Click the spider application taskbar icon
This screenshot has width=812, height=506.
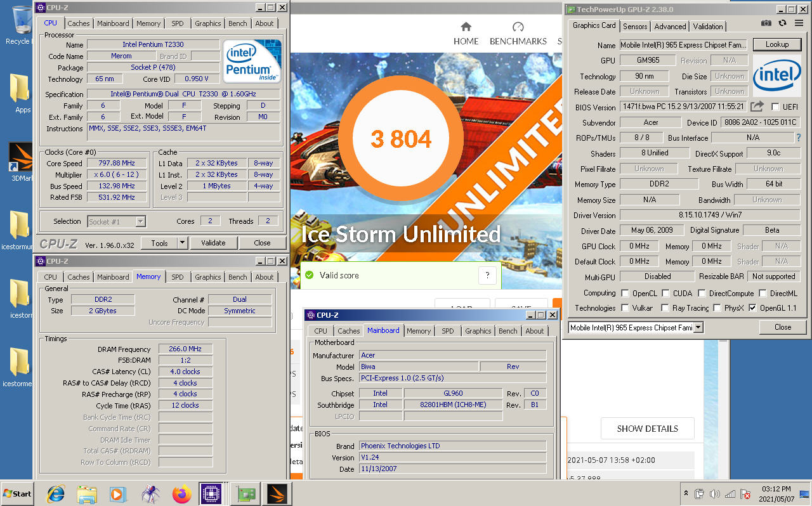[x=150, y=493]
